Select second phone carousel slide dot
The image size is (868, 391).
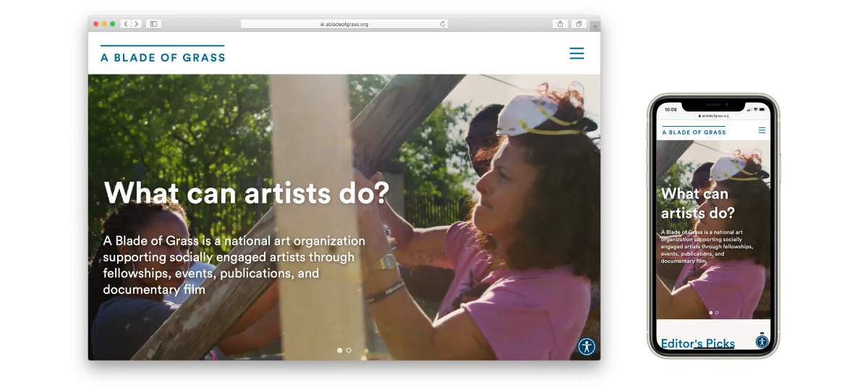point(717,313)
